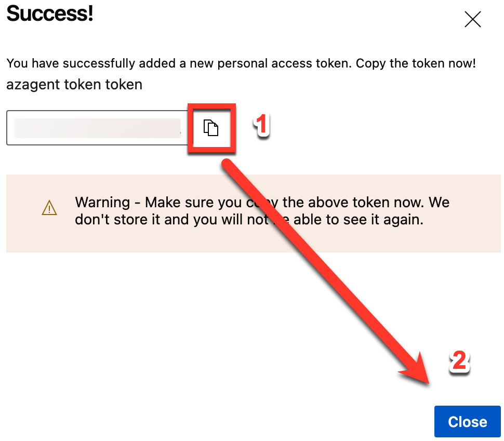Click the blurred token value
The image size is (504, 441).
(97, 128)
